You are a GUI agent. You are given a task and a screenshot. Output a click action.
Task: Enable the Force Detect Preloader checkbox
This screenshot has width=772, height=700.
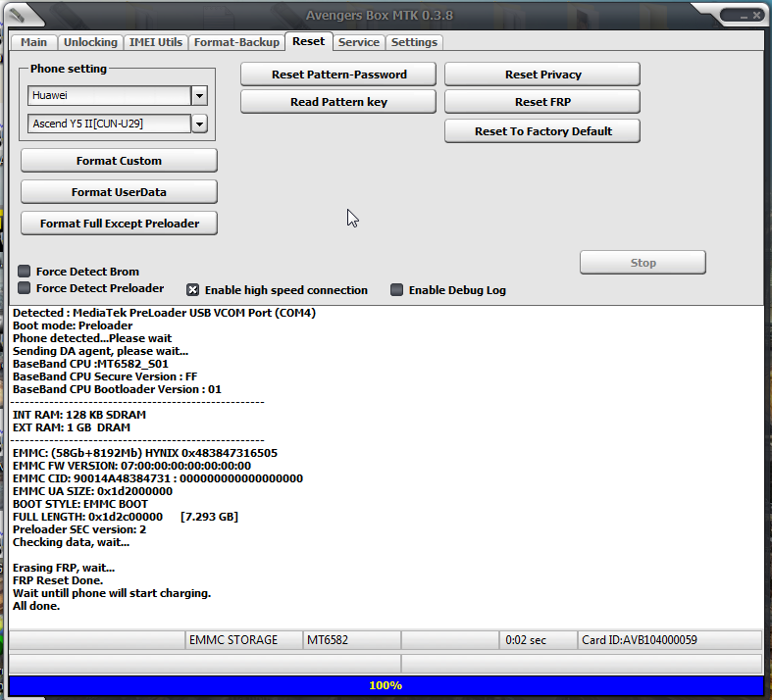pyautogui.click(x=24, y=288)
